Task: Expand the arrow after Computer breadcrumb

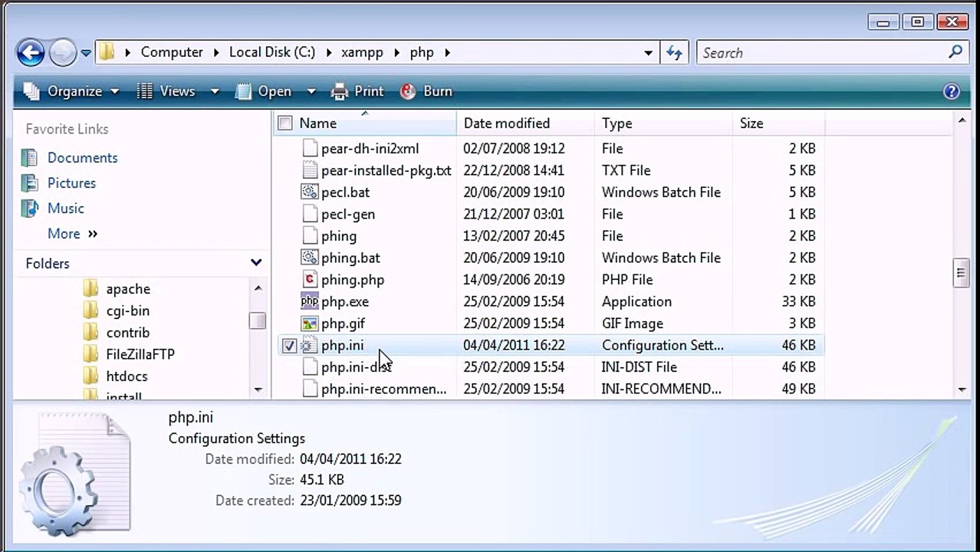Action: click(217, 52)
